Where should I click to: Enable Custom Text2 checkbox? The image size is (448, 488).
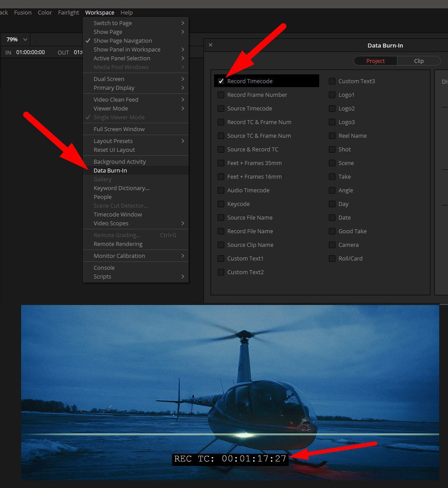(221, 272)
